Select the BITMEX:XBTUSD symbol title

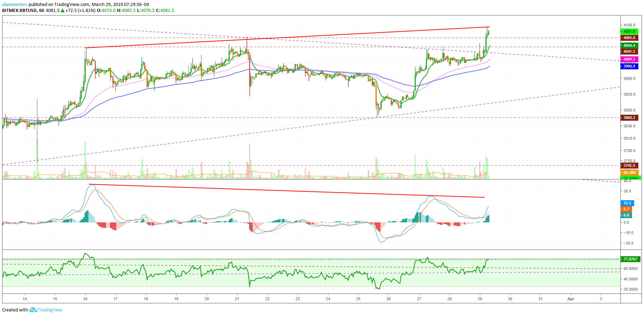point(19,11)
